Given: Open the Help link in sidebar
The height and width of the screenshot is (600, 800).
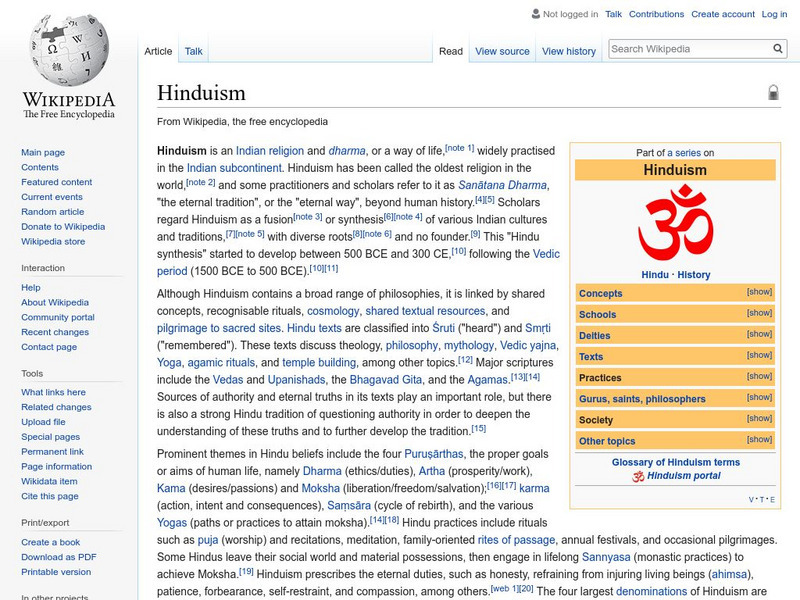Looking at the screenshot, I should (x=31, y=287).
